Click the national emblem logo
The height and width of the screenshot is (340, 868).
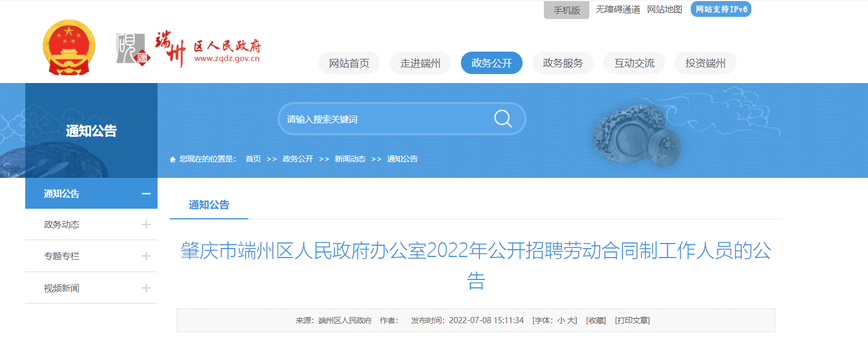(x=69, y=47)
